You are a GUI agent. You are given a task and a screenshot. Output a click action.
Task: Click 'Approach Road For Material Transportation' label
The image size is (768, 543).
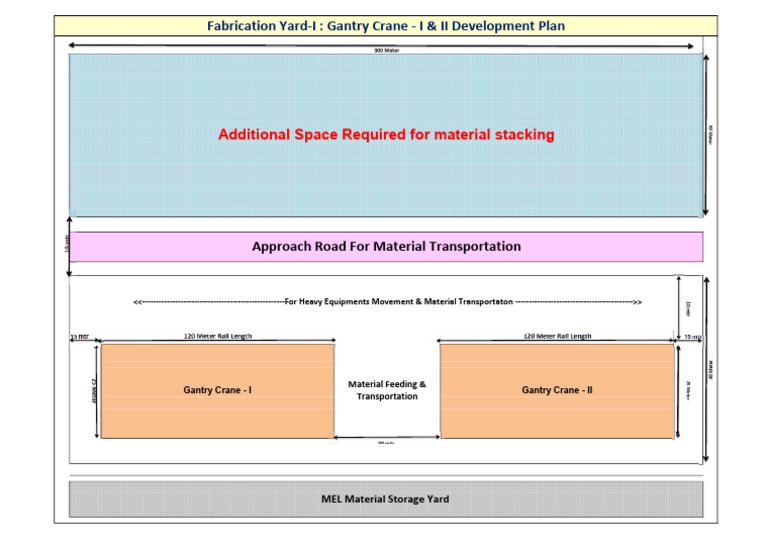[386, 246]
